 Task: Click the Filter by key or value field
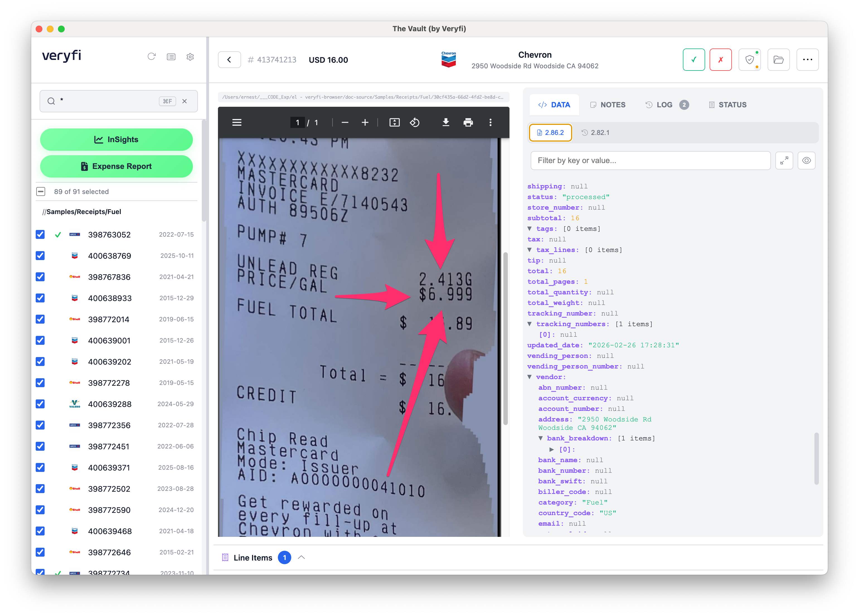tap(650, 161)
